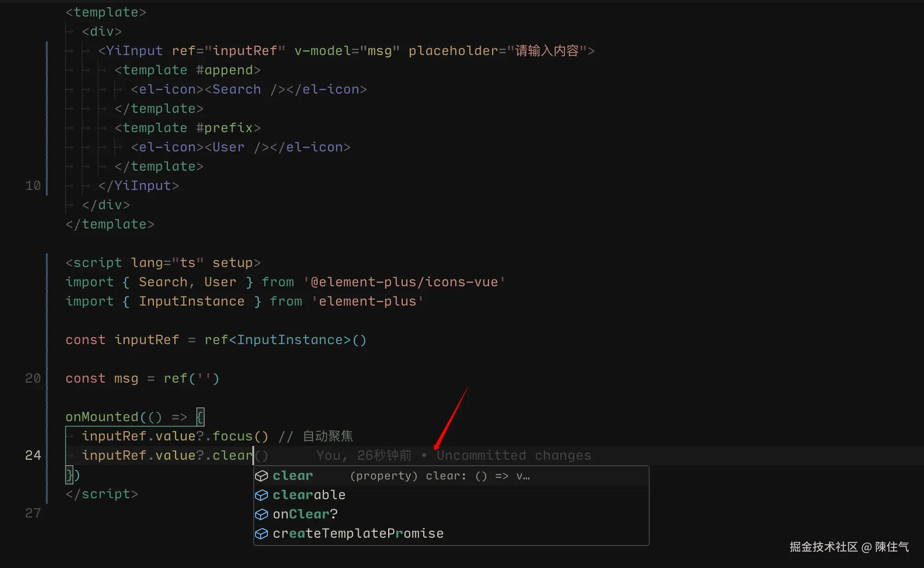Click line number 24 in the gutter

[x=33, y=455]
